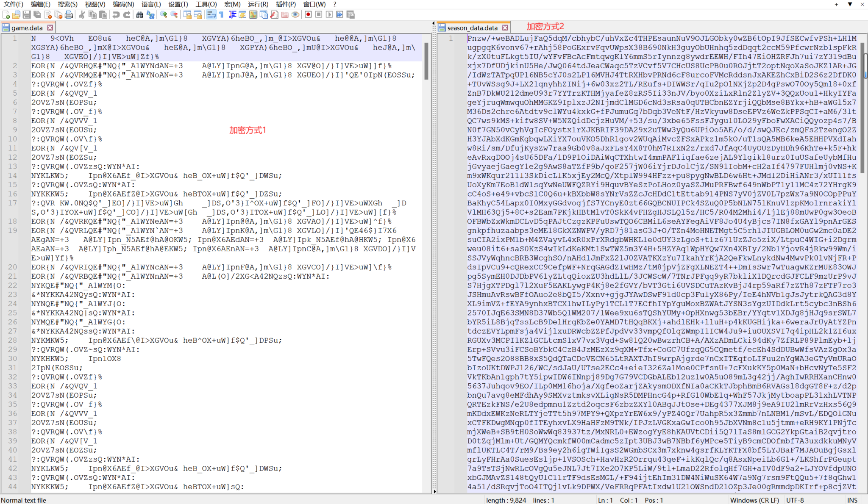The width and height of the screenshot is (868, 504).
Task: Open the 插件(P) plugins menu
Action: click(x=286, y=4)
